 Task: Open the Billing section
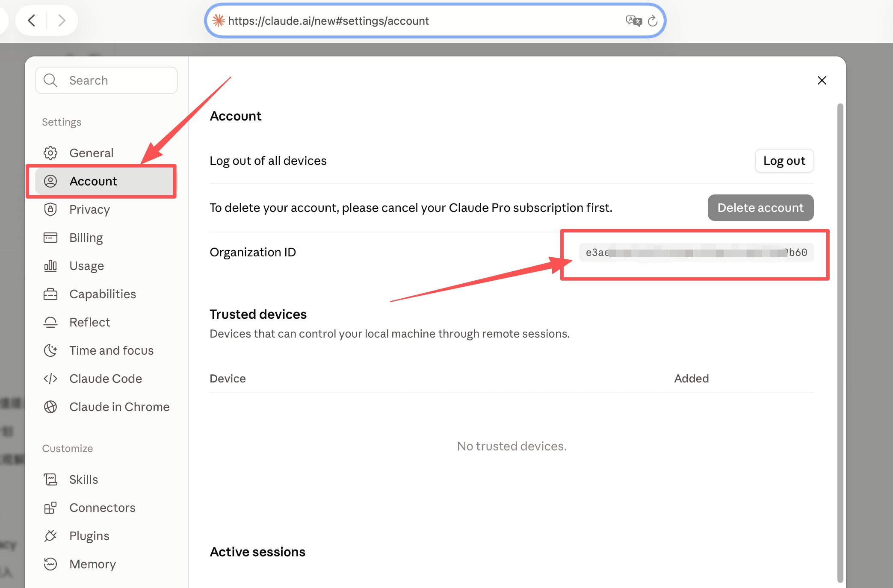pyautogui.click(x=106, y=238)
